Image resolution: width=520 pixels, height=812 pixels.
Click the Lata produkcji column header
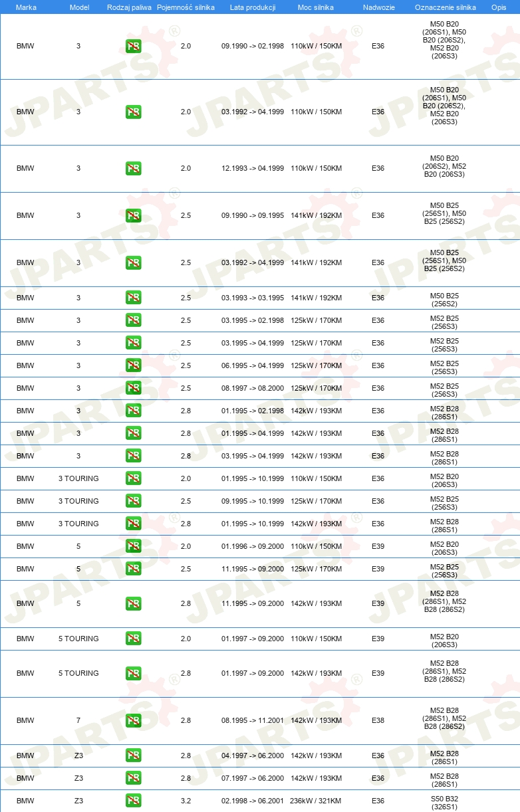pyautogui.click(x=253, y=7)
